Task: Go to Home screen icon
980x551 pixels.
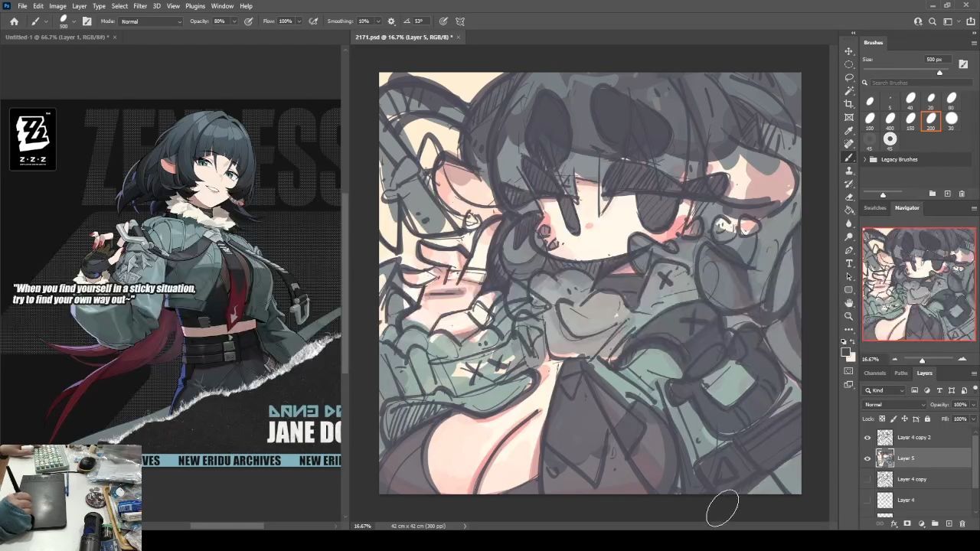Action: pyautogui.click(x=14, y=21)
